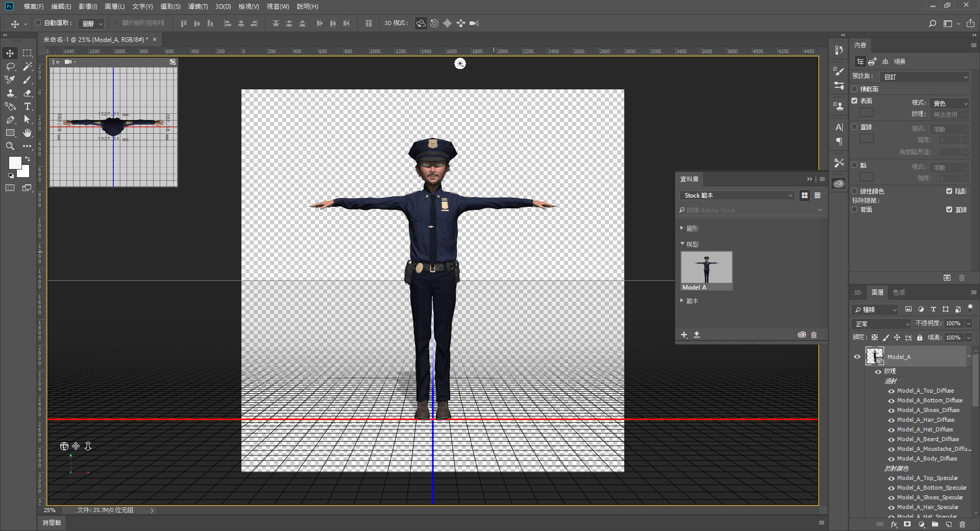Switch to the 3D panel tab

[857, 293]
